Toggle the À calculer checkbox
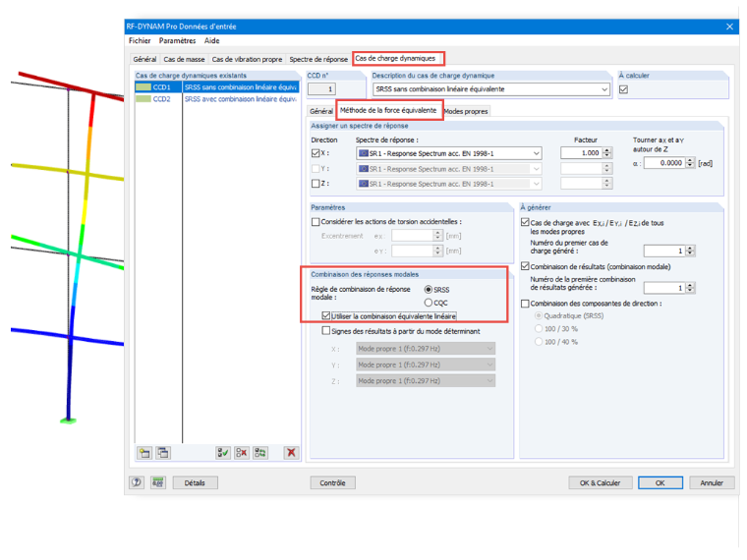This screenshot has width=747, height=560. [x=623, y=89]
